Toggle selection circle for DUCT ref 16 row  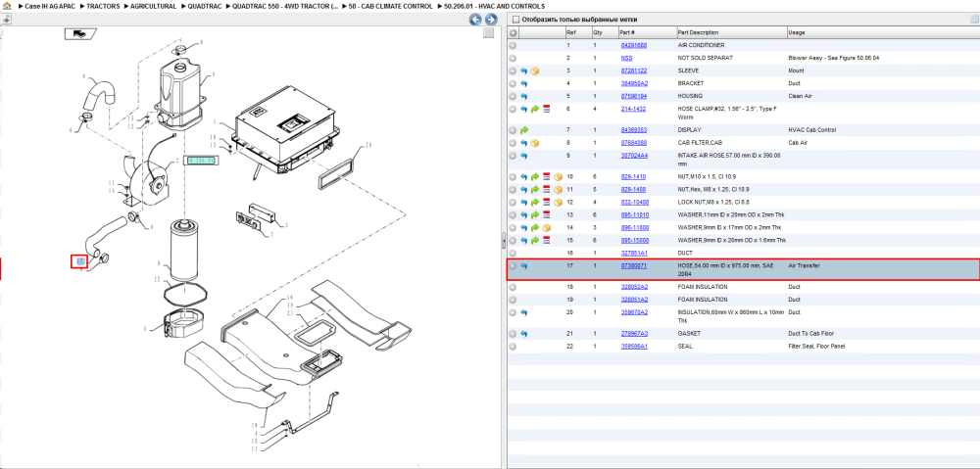(513, 253)
